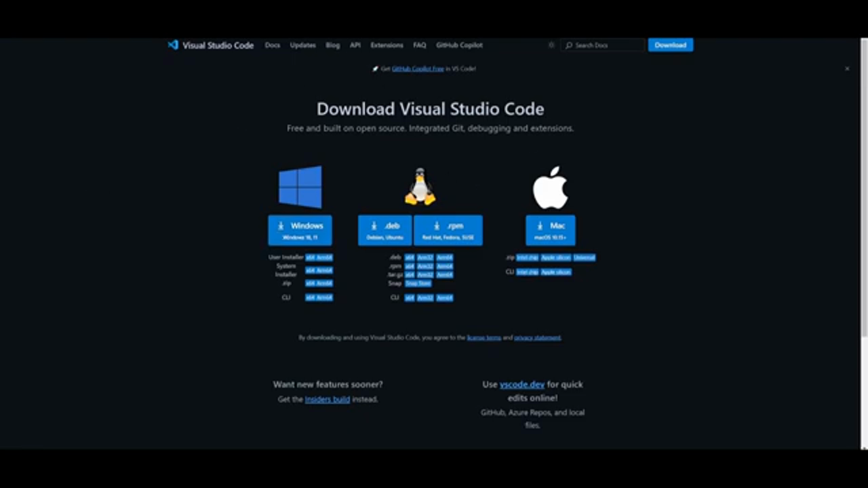
Task: Download the Windows installer button
Action: 300,230
